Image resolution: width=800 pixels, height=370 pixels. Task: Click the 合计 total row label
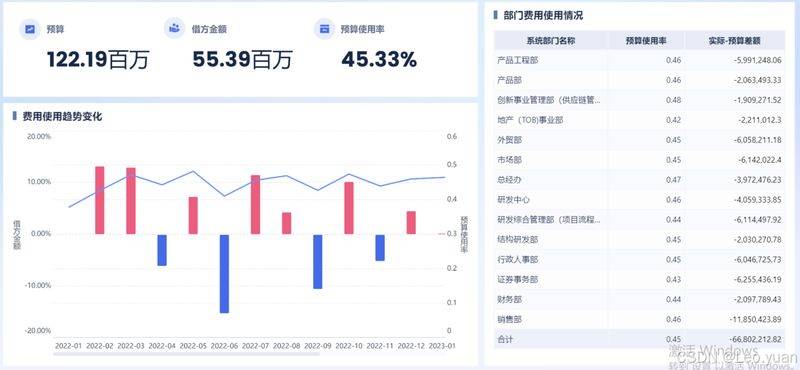tap(505, 339)
